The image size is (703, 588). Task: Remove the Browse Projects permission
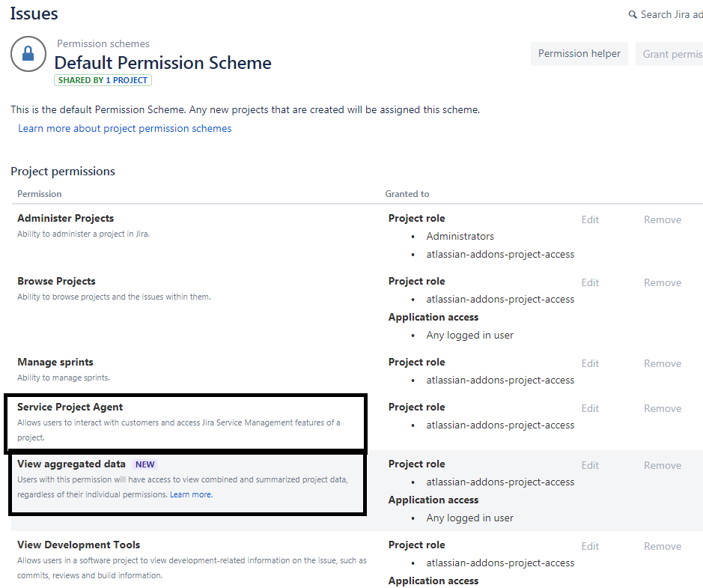663,282
